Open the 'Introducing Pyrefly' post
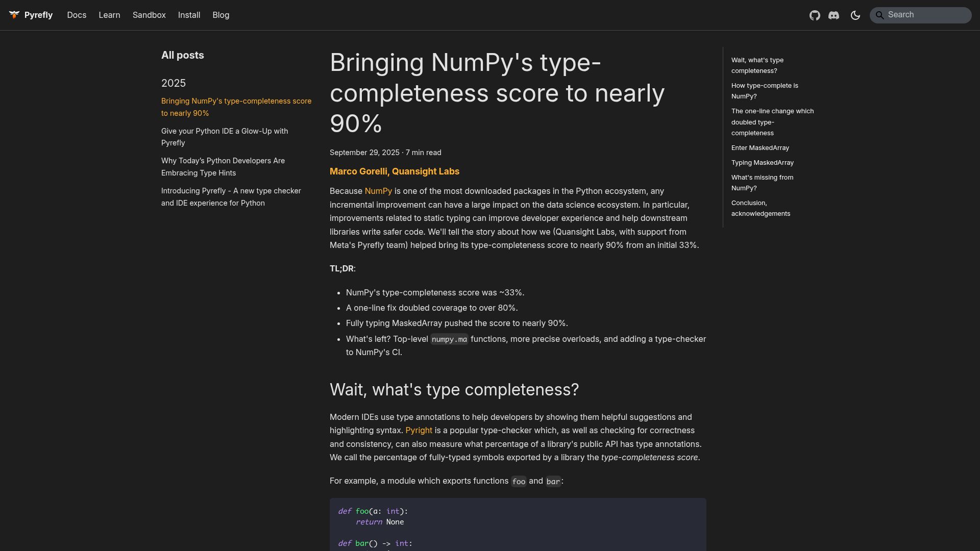The height and width of the screenshot is (551, 980). tap(231, 197)
